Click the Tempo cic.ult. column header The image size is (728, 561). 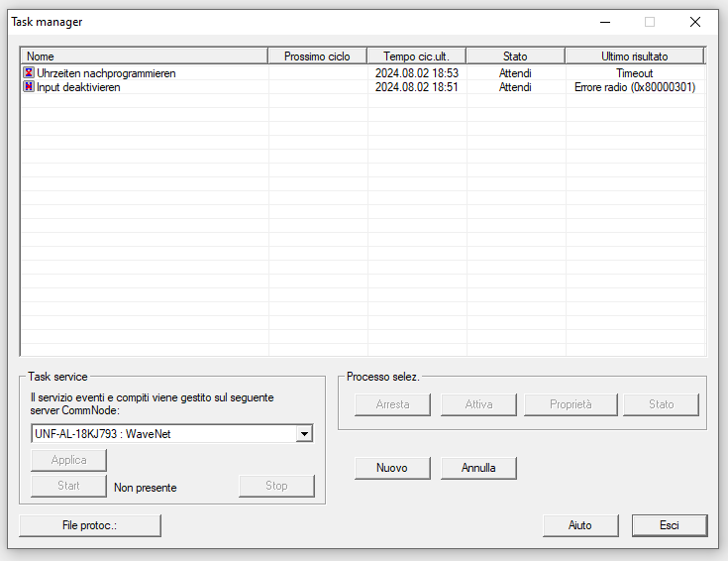click(x=416, y=56)
